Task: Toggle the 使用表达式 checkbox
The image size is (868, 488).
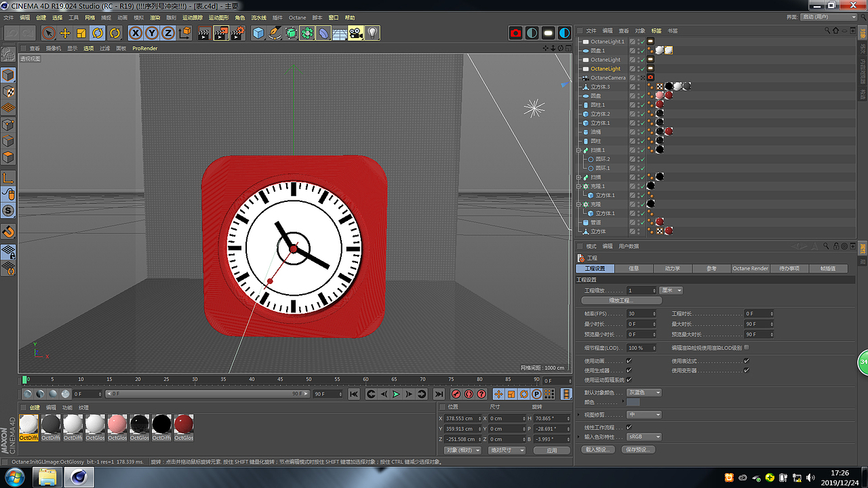Action: pos(747,361)
